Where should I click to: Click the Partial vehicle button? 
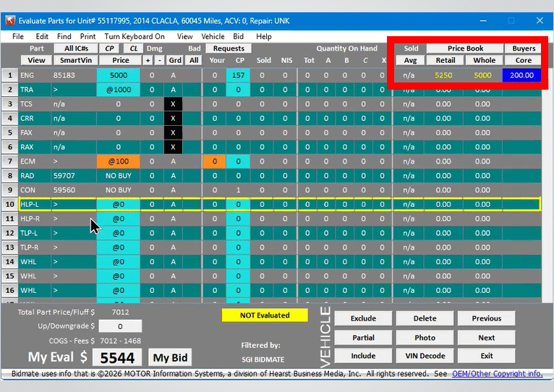point(363,338)
